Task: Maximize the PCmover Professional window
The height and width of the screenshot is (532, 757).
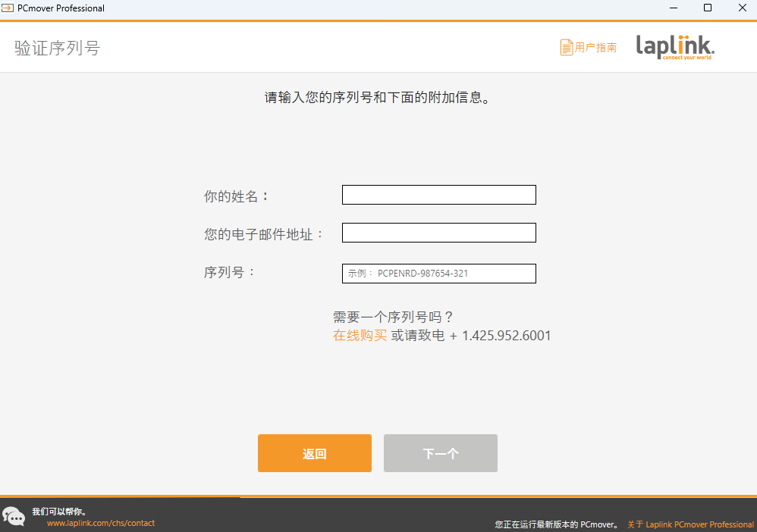Action: pos(708,8)
